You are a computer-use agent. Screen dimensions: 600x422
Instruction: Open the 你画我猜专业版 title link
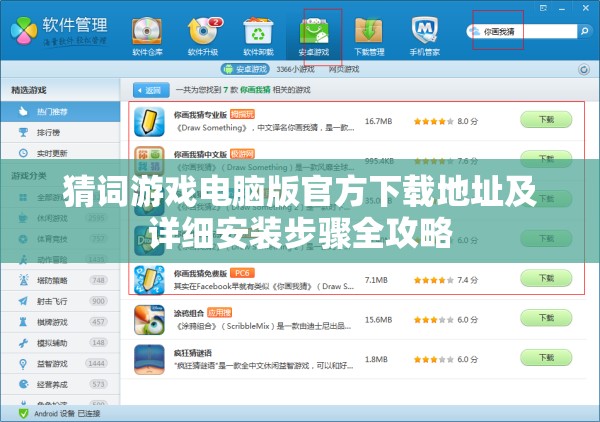pos(200,115)
